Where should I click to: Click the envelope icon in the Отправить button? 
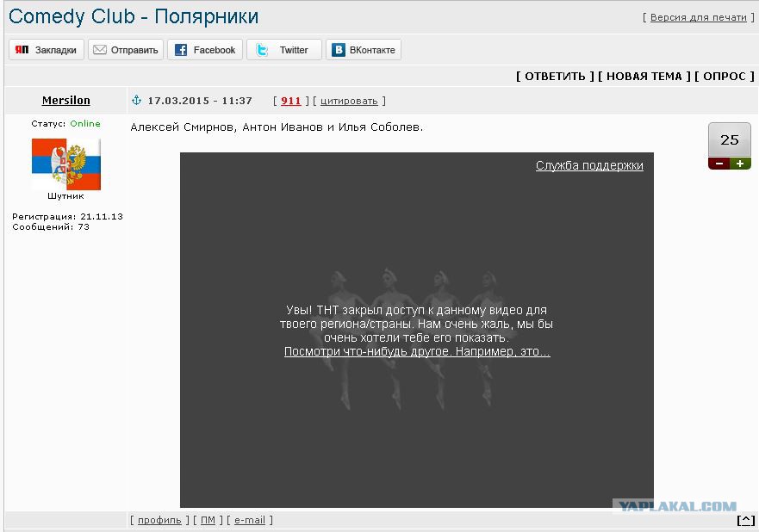100,50
